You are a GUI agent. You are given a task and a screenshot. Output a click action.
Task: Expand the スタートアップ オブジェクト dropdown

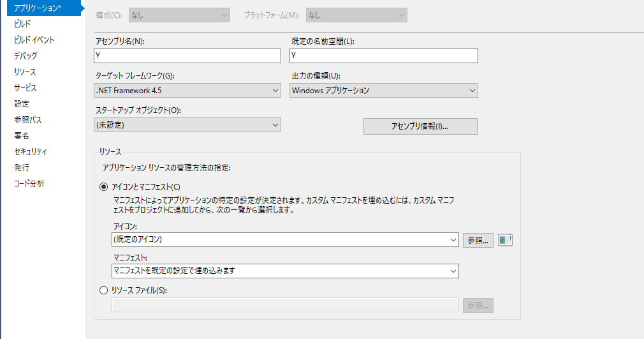187,125
